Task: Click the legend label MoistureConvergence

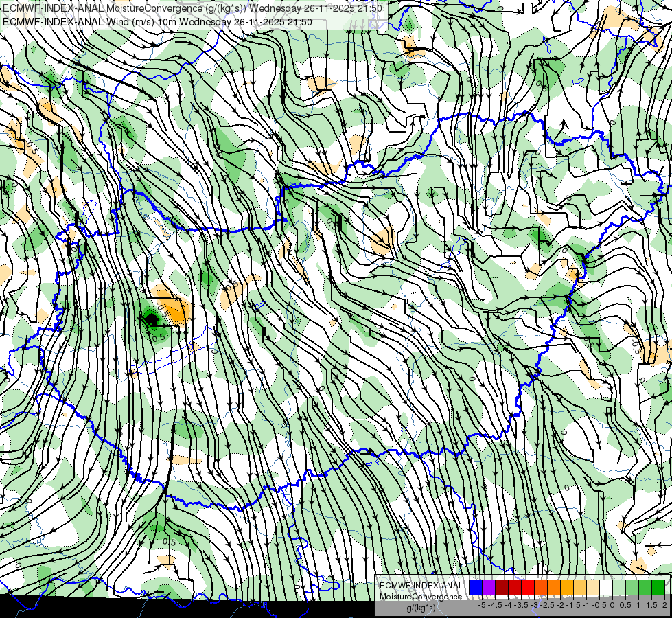Action: tap(421, 597)
